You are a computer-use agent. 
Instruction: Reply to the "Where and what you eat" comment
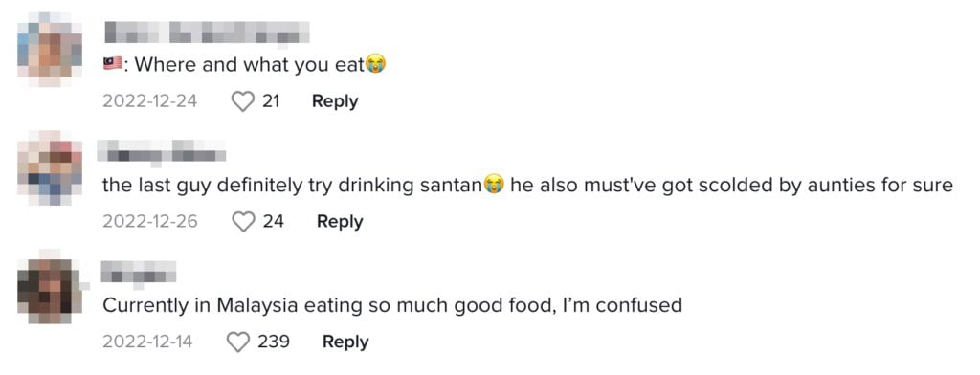(335, 101)
